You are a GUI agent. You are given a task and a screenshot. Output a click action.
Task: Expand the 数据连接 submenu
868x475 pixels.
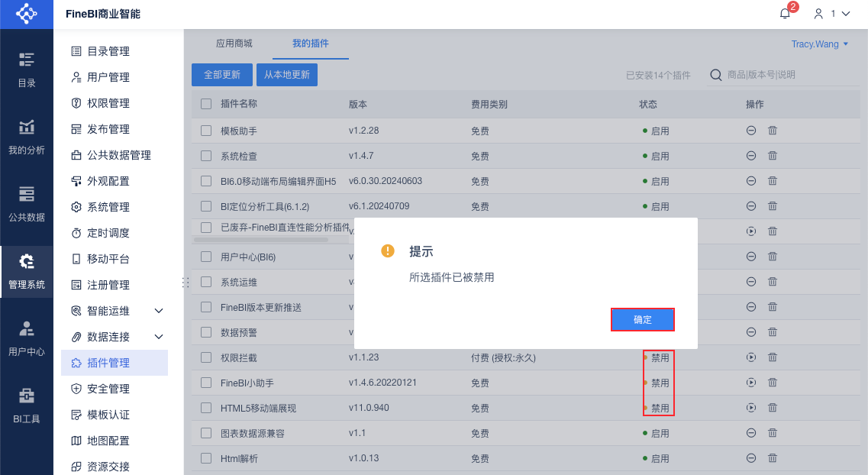tap(159, 337)
